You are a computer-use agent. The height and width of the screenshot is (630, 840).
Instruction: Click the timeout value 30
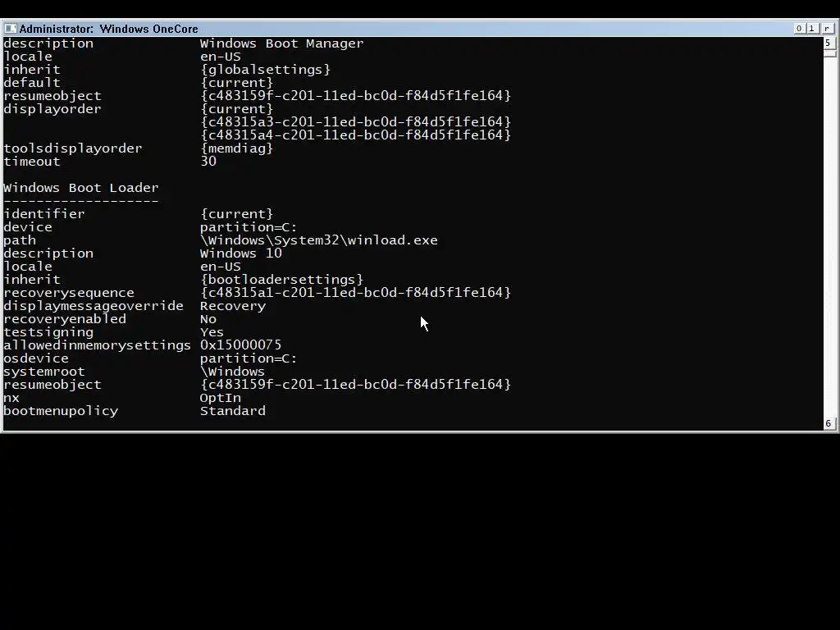click(208, 162)
